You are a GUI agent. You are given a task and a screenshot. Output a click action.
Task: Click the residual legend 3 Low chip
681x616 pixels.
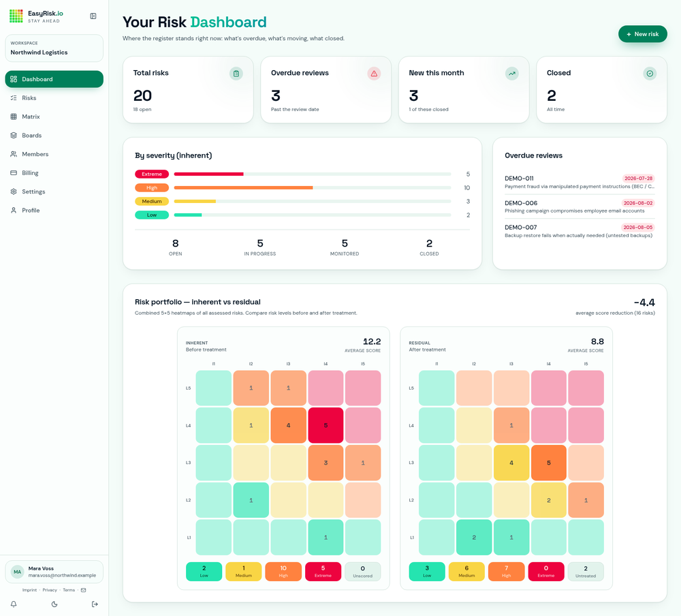[x=427, y=571]
